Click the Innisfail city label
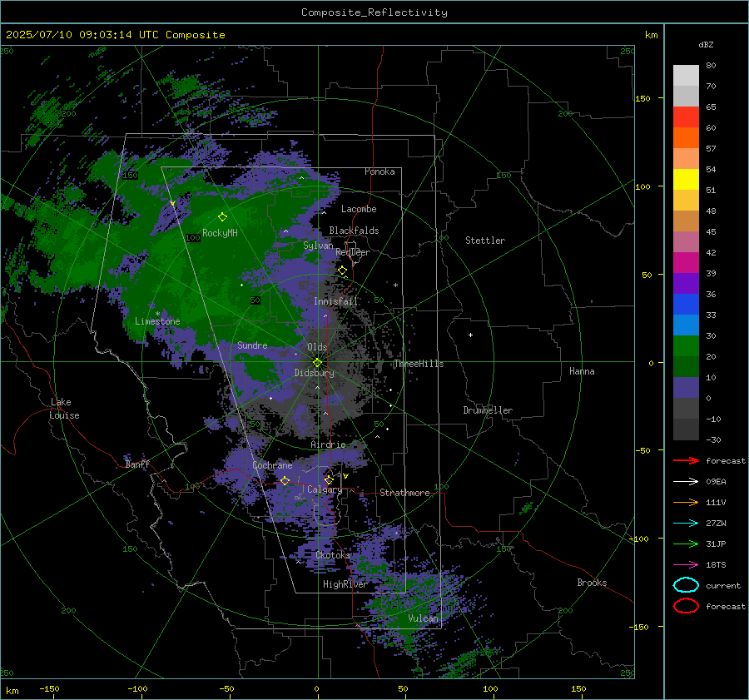The height and width of the screenshot is (700, 749). (335, 301)
